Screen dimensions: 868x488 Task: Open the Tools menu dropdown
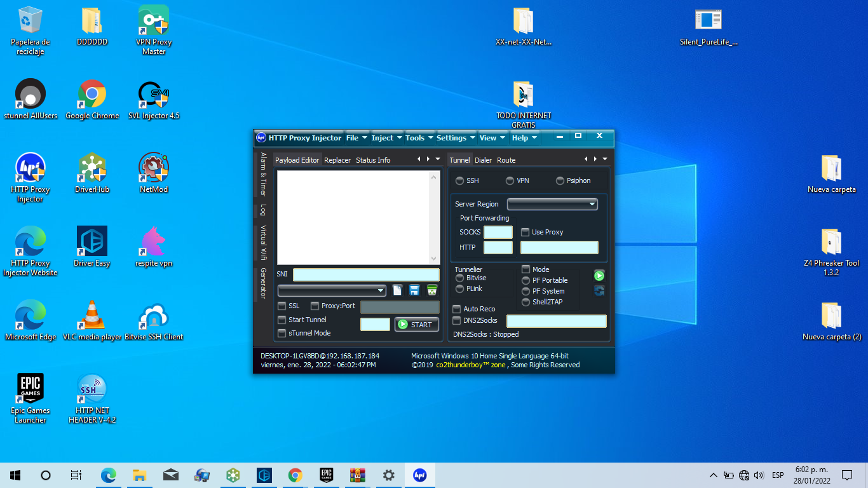tap(419, 138)
